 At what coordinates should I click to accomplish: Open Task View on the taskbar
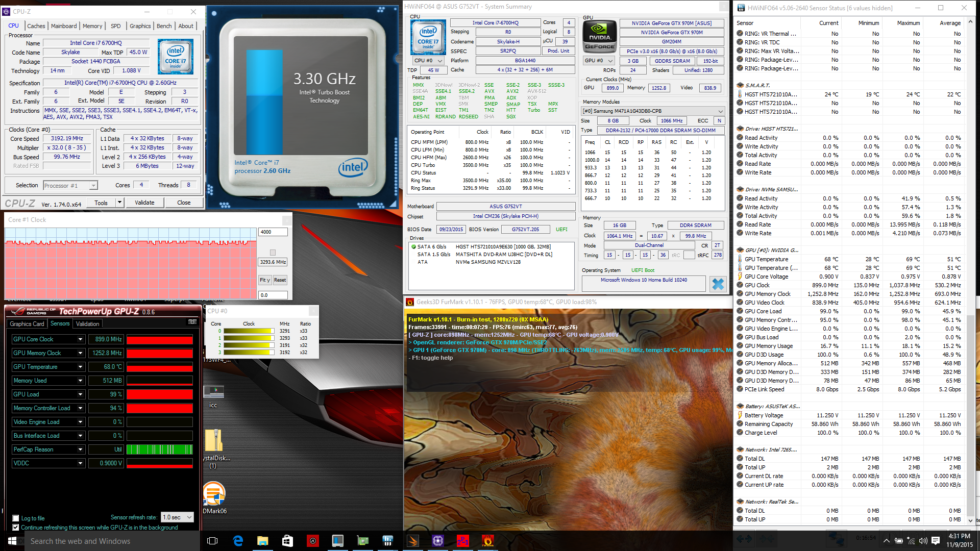[x=213, y=541]
